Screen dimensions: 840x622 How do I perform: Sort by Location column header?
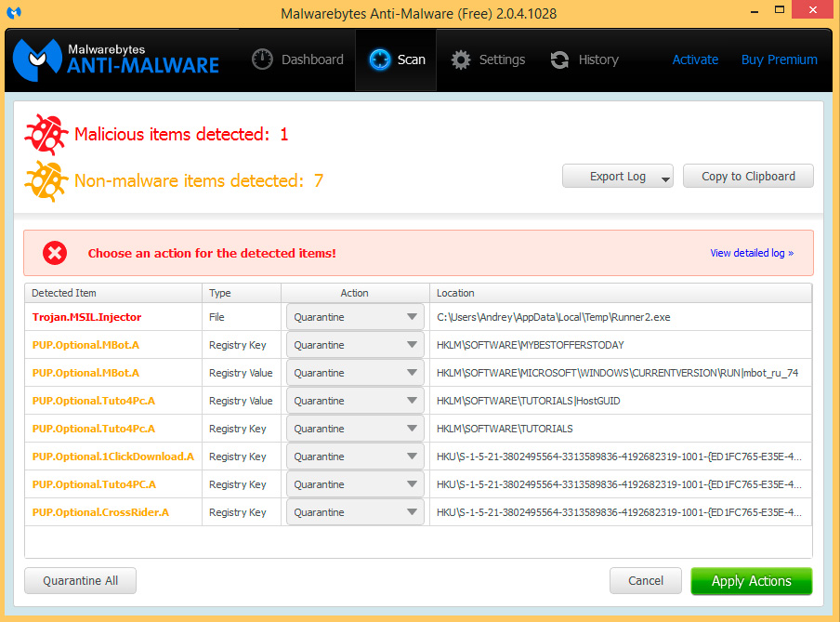[621, 293]
